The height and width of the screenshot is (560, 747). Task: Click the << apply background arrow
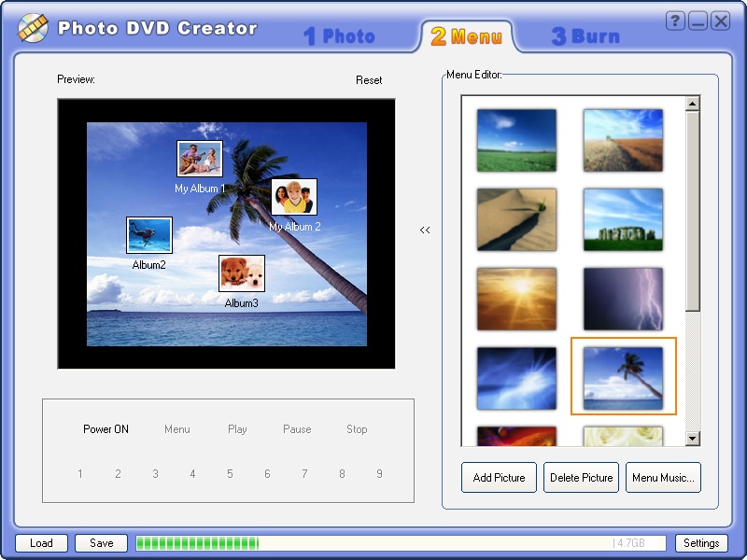coord(425,230)
